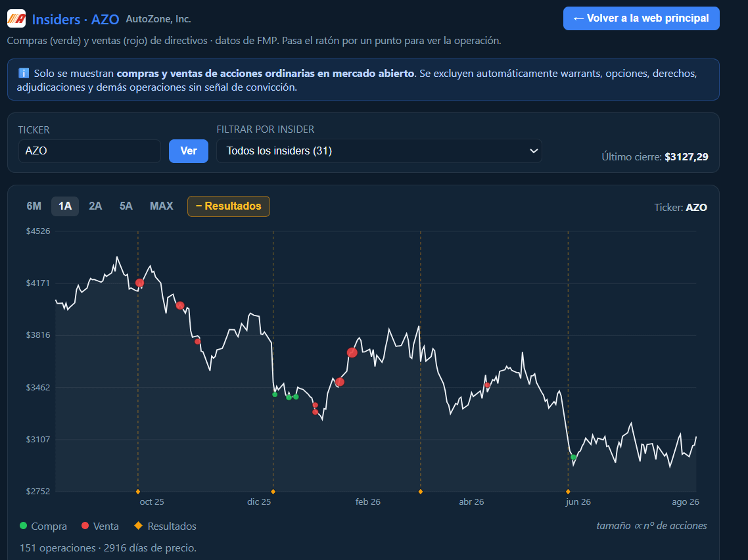The height and width of the screenshot is (560, 748).
Task: Show the MAX time range
Action: point(161,206)
